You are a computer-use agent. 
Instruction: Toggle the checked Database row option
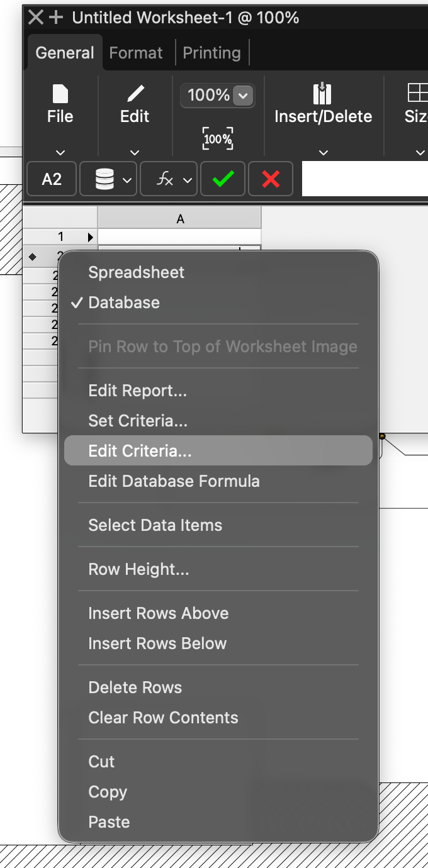coord(124,303)
